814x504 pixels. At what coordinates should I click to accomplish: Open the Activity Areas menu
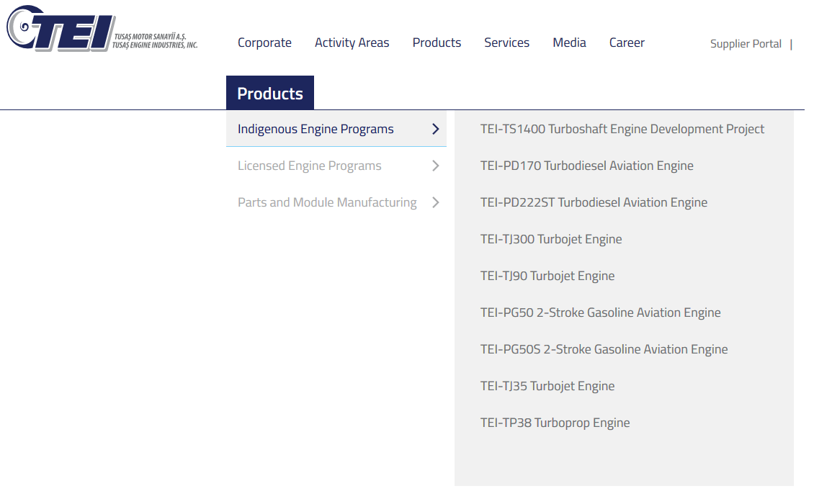tap(352, 42)
